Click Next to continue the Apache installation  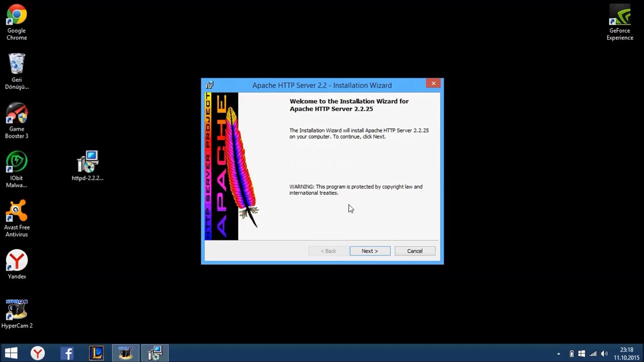tap(370, 251)
